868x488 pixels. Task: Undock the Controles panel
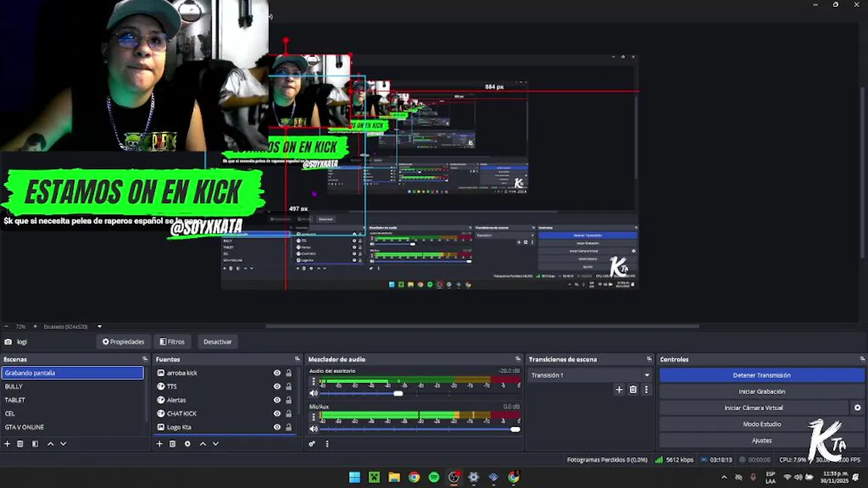pyautogui.click(x=861, y=359)
